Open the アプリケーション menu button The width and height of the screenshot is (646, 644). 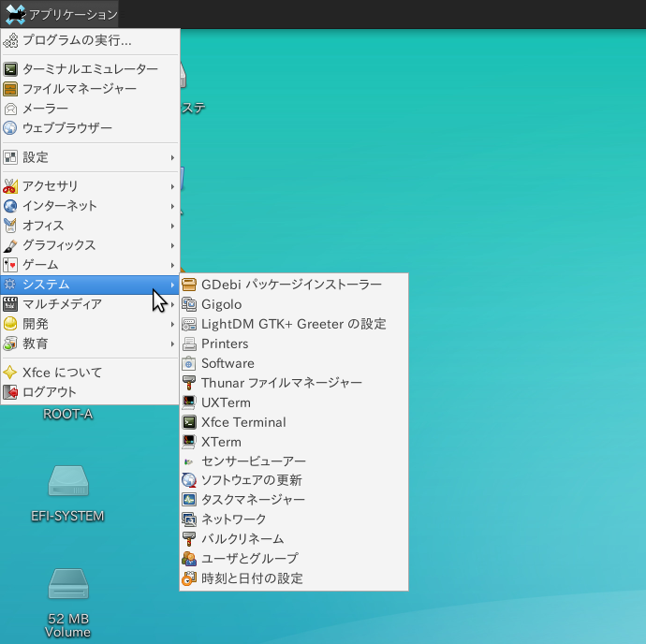click(x=60, y=14)
